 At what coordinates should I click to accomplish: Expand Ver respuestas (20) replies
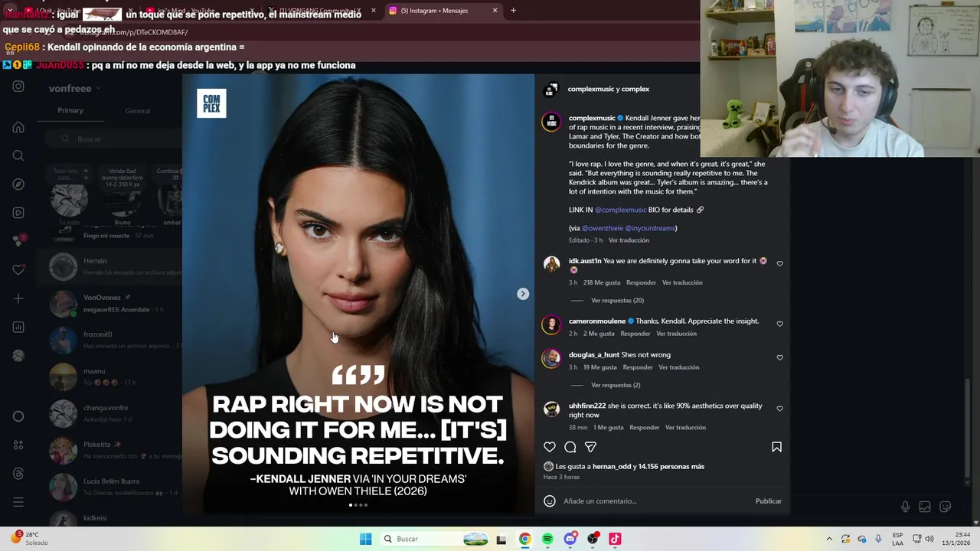[617, 301]
